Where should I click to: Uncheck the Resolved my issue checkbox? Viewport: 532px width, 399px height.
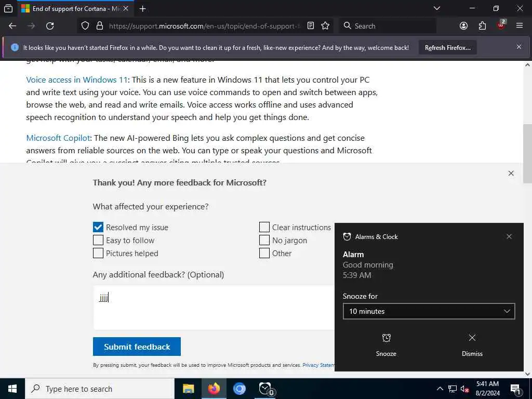click(98, 228)
